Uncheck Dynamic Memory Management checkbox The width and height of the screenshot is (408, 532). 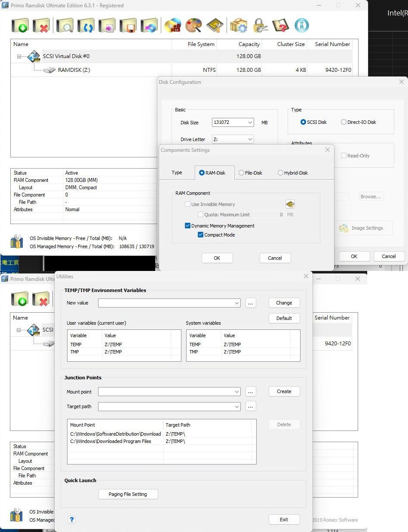tap(187, 226)
